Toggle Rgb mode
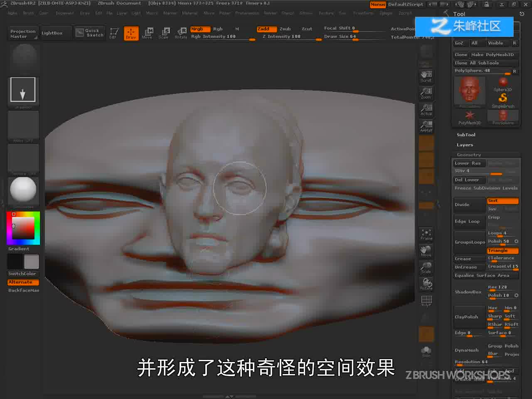532x399 pixels. pyautogui.click(x=218, y=29)
